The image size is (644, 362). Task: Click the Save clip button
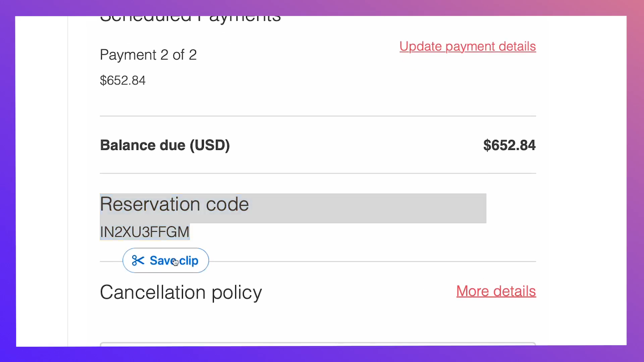pos(166,260)
